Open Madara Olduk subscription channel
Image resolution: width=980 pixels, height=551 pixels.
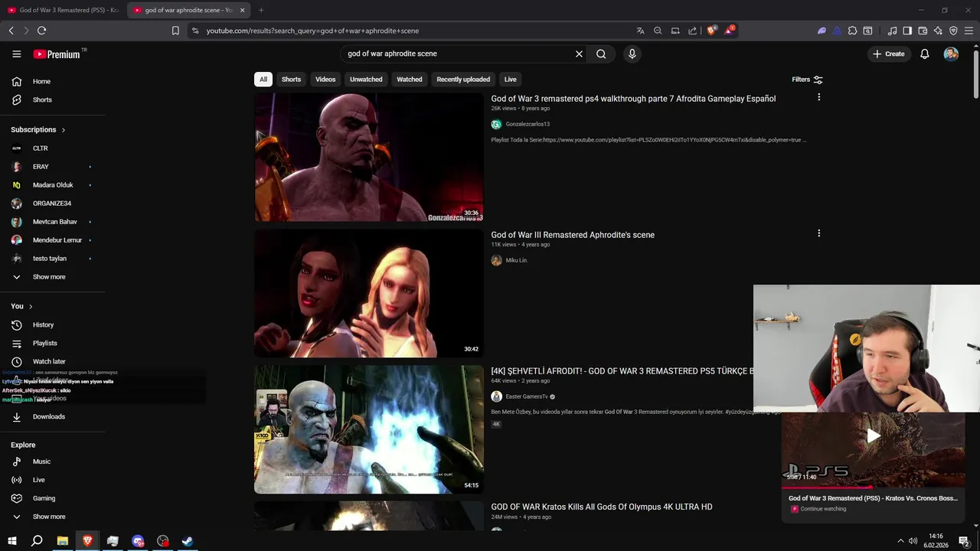tap(52, 185)
